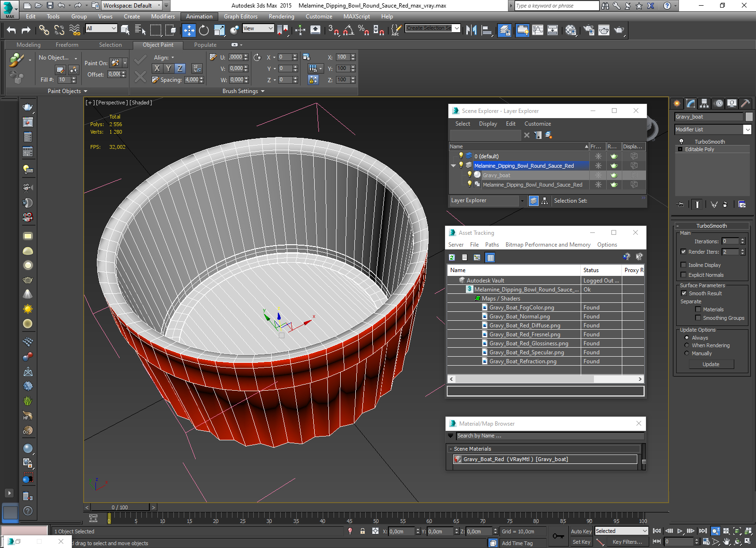Uncheck the Smooth Result checkbox

(x=683, y=293)
